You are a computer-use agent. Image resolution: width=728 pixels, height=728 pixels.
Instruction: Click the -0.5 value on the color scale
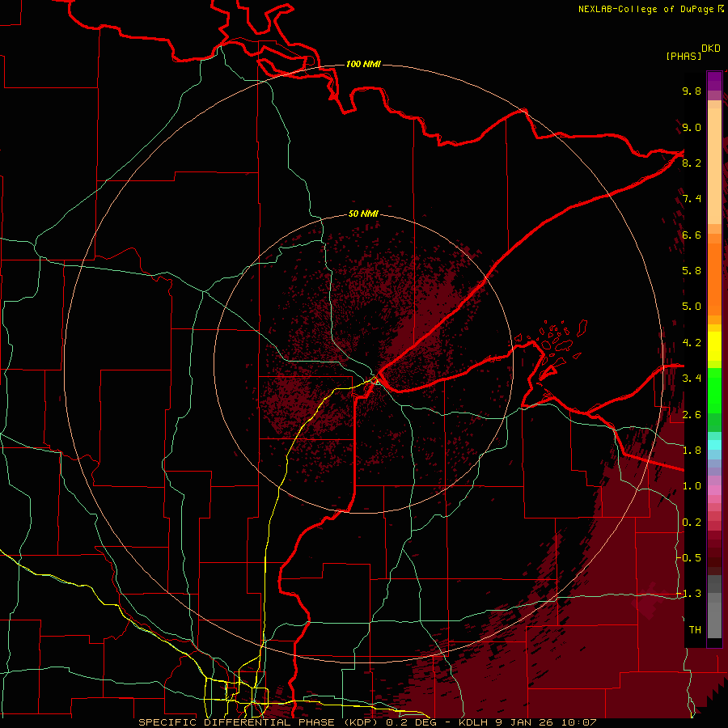pos(688,557)
